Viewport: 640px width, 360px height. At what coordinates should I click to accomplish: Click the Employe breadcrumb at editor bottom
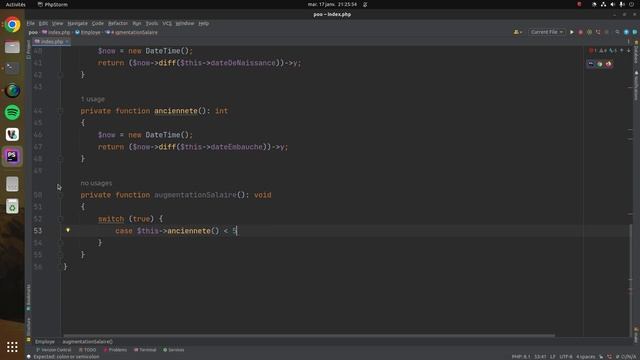click(45, 342)
